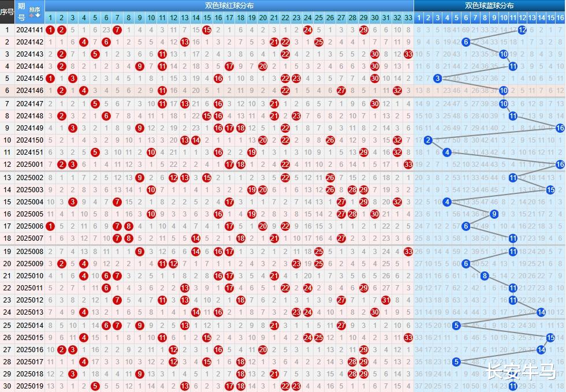Click blue ball 5 in period 2025017

(x=456, y=361)
